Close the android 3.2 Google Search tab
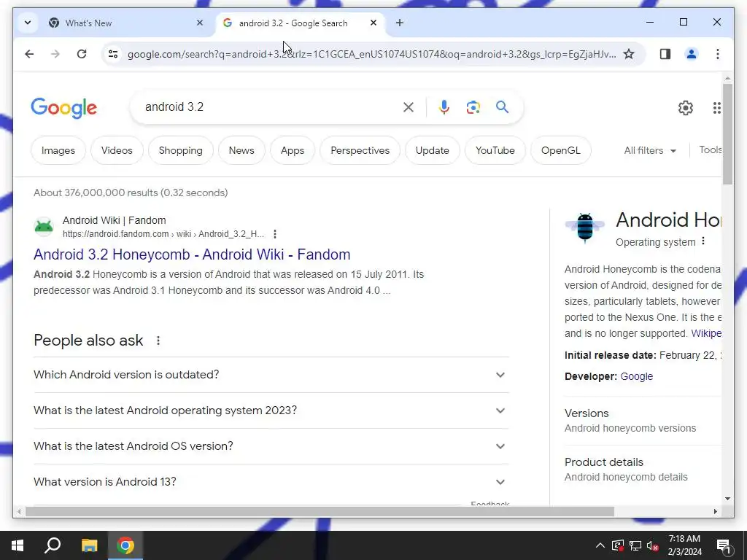This screenshot has width=747, height=560. (373, 23)
